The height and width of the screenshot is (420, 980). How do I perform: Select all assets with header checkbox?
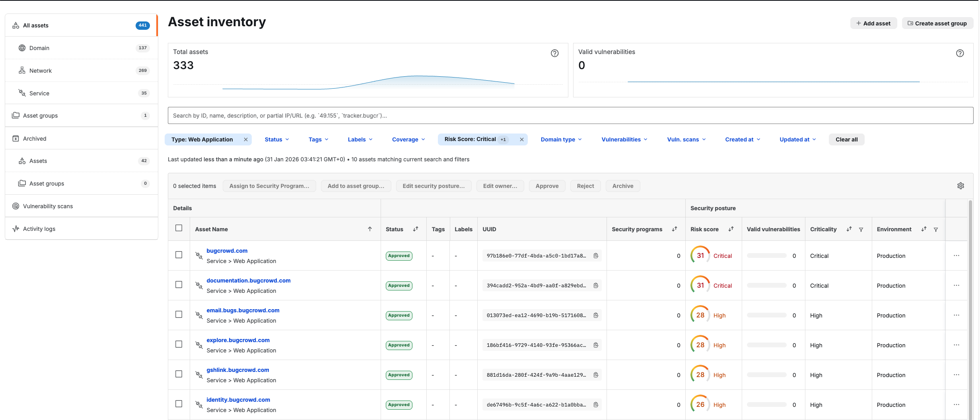click(x=179, y=228)
